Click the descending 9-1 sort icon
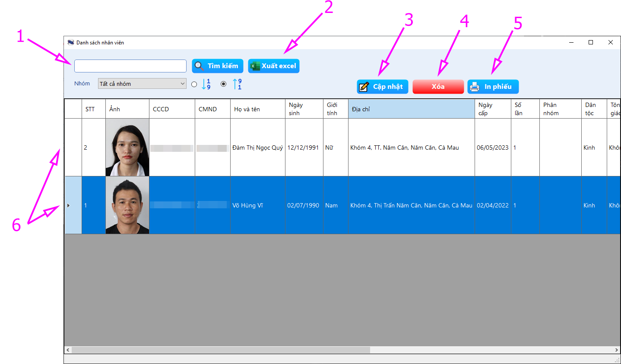Screen dimensions: 621x364 click(x=237, y=84)
